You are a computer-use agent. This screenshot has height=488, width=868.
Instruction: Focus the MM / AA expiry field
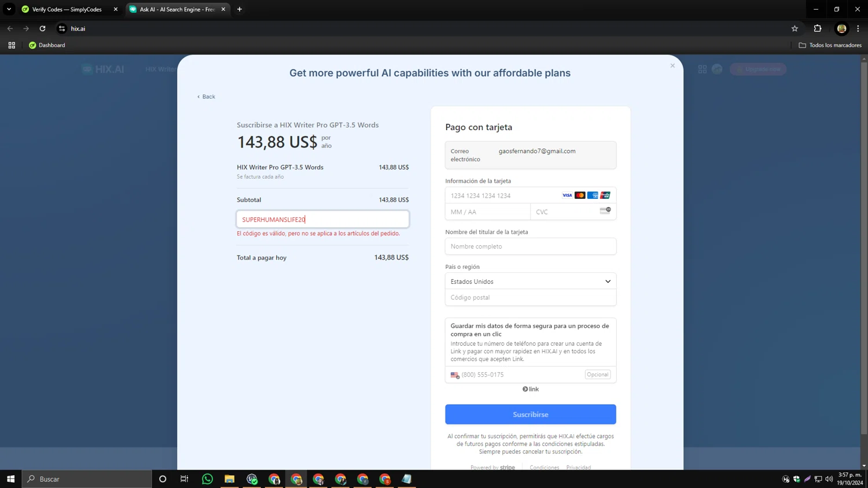click(488, 212)
